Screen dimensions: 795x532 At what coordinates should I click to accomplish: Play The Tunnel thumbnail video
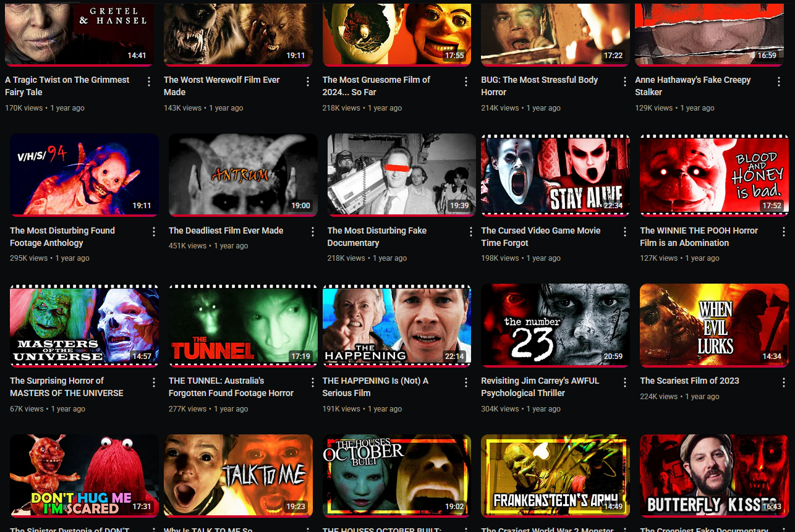coord(243,325)
